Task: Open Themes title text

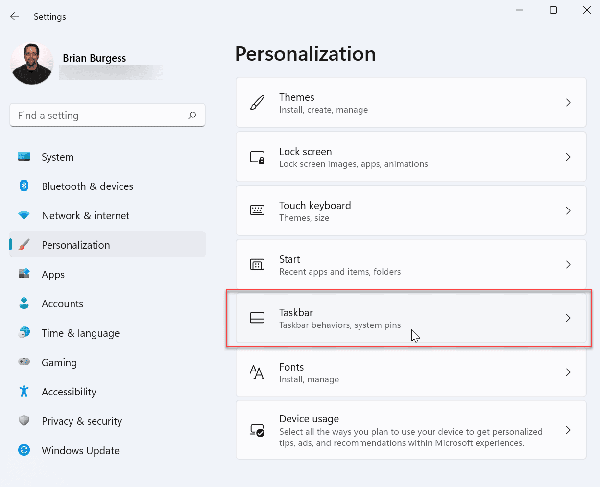Action: (x=297, y=97)
